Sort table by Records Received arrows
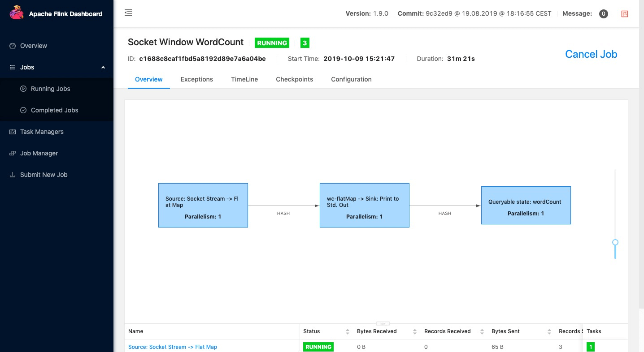 tap(482, 331)
